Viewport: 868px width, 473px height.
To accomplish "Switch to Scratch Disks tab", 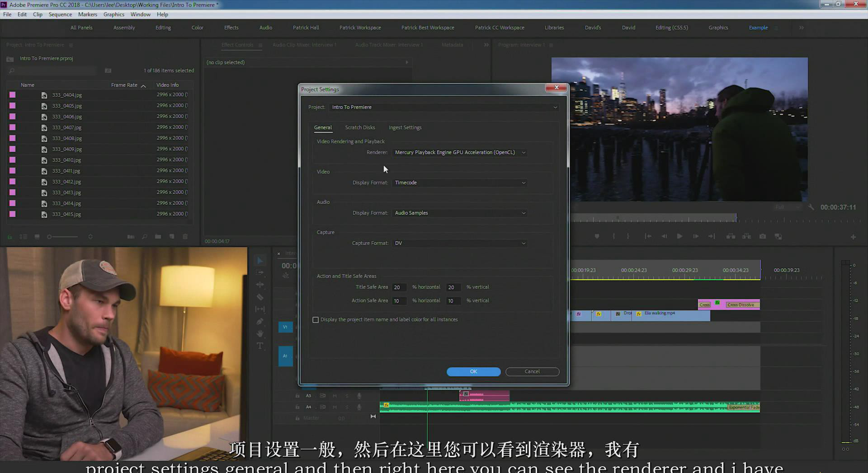I will tap(360, 128).
